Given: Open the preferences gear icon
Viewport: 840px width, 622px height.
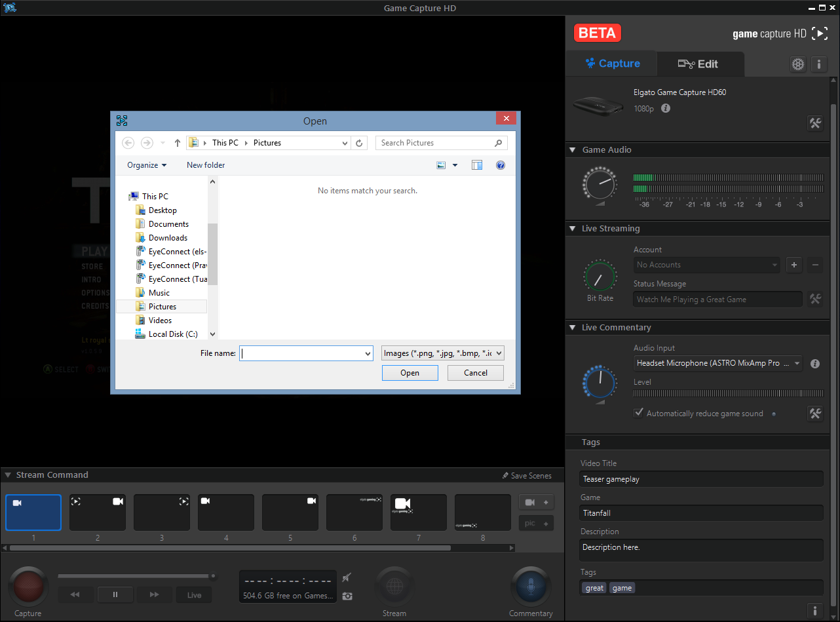Looking at the screenshot, I should pyautogui.click(x=797, y=64).
